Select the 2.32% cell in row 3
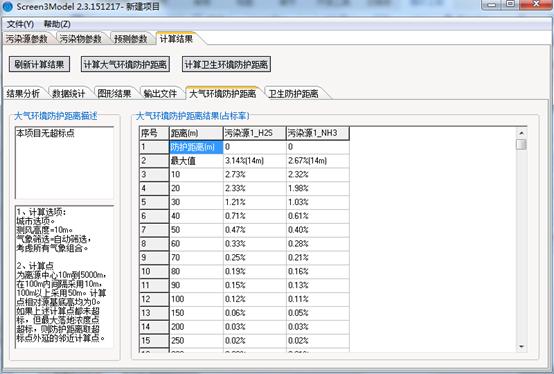This screenshot has width=554, height=374. [318, 174]
